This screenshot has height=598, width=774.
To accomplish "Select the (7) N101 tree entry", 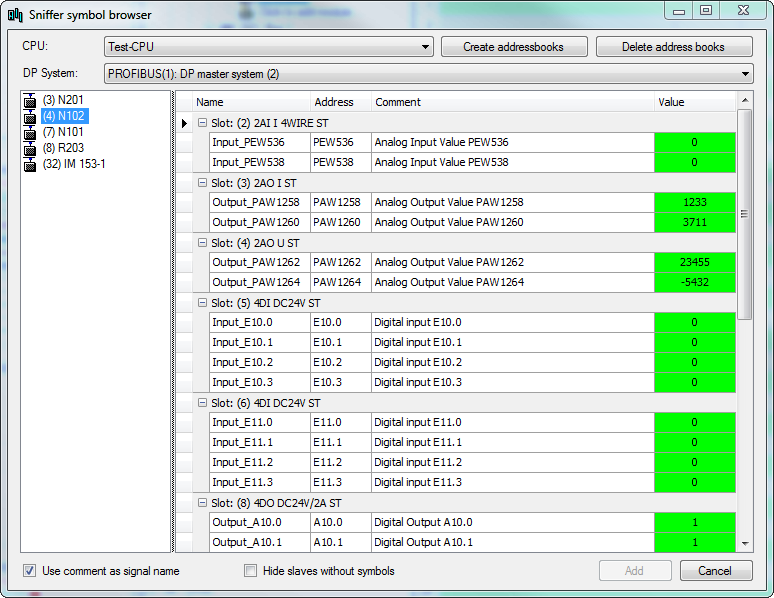I will (x=63, y=132).
